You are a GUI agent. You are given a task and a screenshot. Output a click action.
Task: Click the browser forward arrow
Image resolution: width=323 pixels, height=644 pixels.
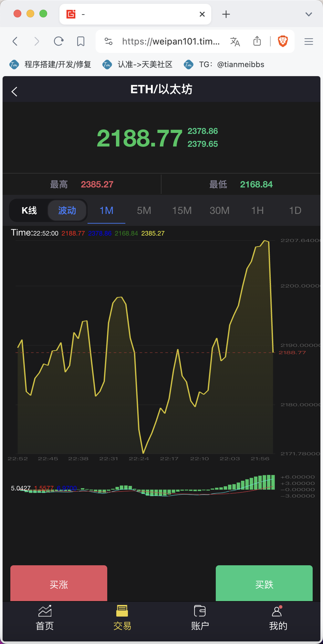[36, 41]
